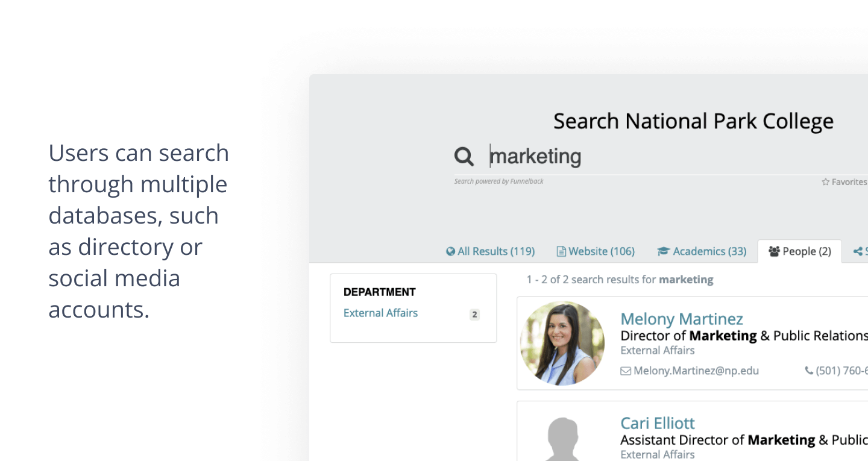Click the Search National Park College heading
The height and width of the screenshot is (461, 868).
point(693,121)
